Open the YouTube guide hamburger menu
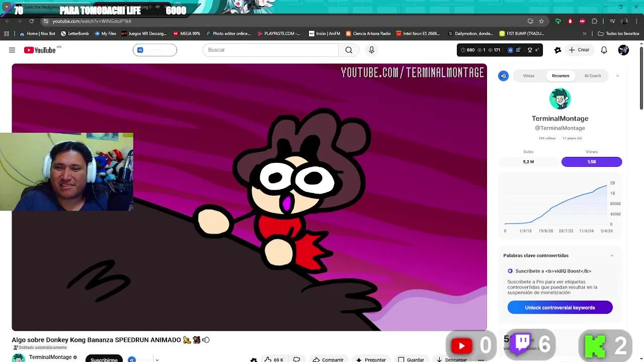644x362 pixels. click(12, 50)
